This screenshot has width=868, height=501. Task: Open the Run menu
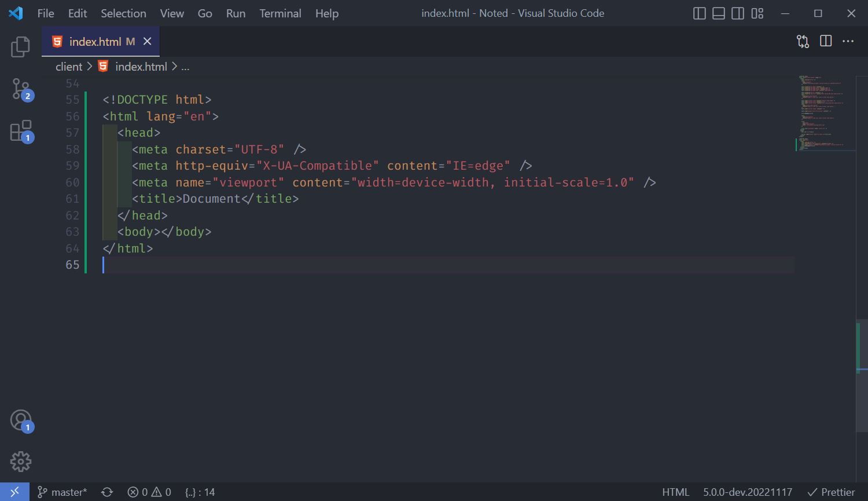[x=236, y=13]
